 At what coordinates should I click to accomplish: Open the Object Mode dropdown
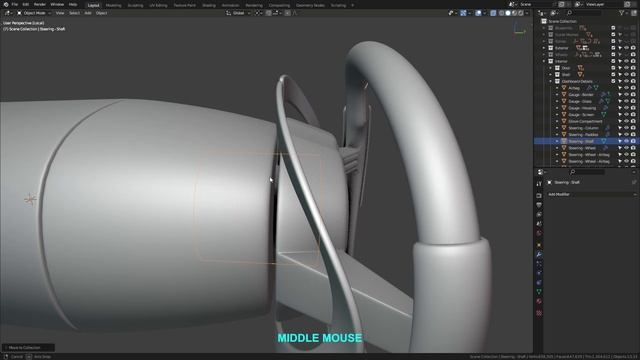tap(34, 13)
